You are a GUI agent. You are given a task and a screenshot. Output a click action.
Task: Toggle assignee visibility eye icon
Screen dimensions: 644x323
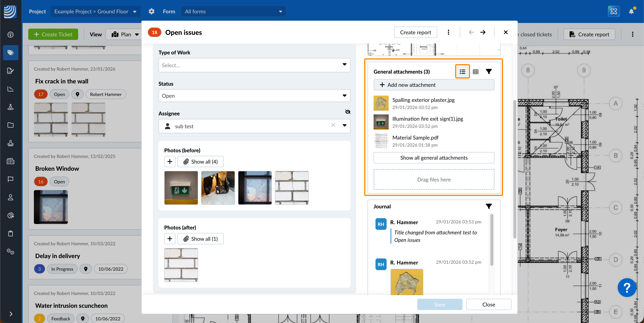[347, 112]
